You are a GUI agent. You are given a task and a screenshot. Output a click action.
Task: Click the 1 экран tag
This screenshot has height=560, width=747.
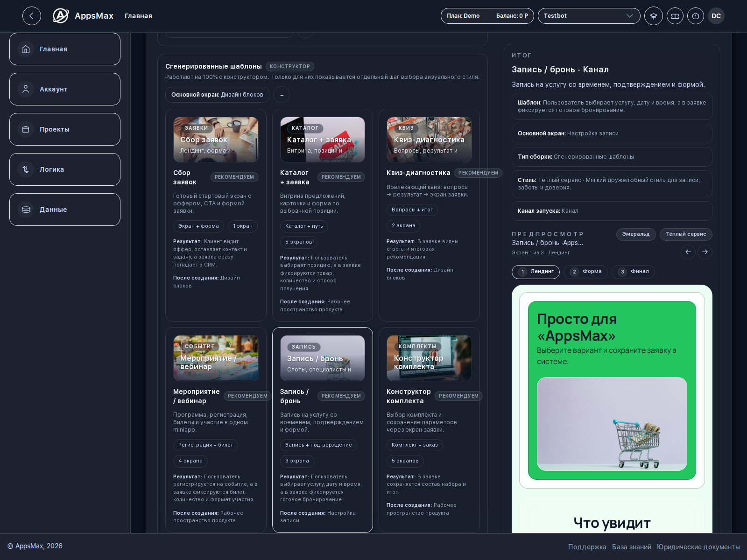243,226
